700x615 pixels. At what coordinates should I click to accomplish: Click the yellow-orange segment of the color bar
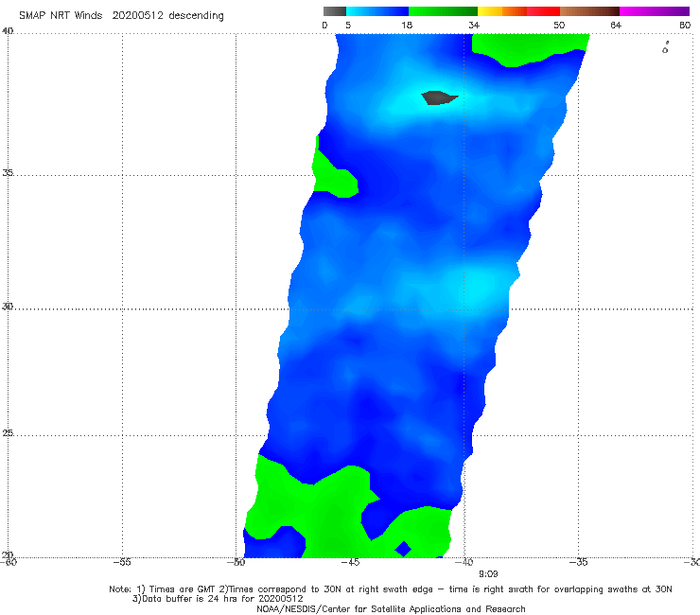point(502,11)
